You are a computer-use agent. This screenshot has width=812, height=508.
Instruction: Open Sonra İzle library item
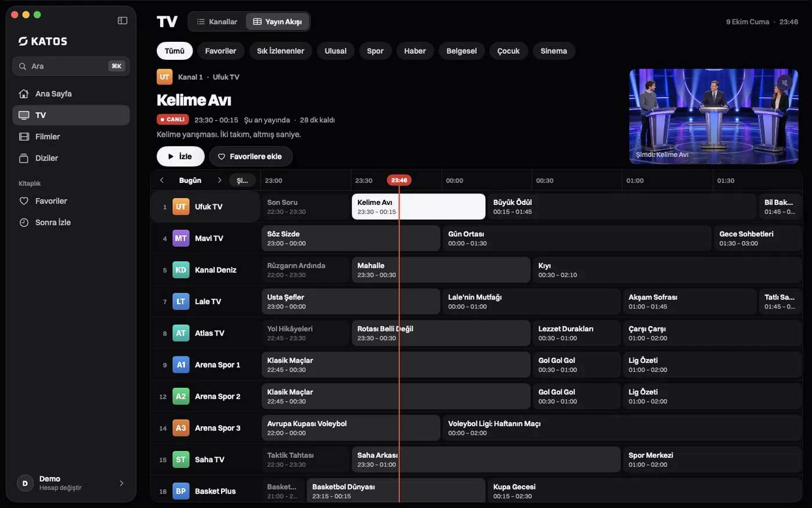(71, 222)
